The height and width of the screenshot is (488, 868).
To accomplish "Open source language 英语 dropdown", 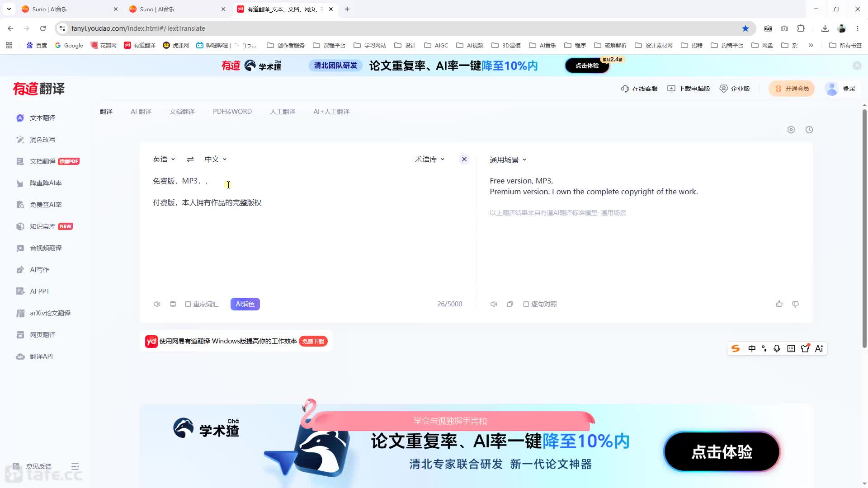I will 164,159.
